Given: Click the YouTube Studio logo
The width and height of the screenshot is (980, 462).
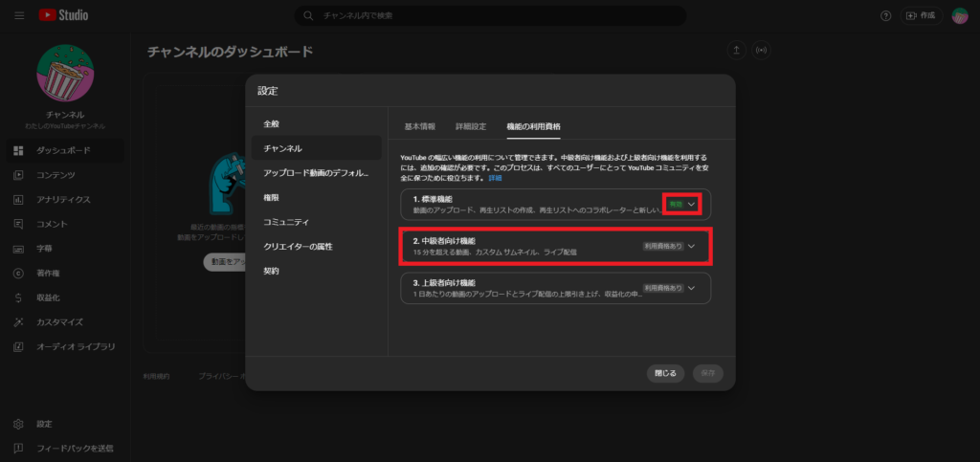Looking at the screenshot, I should 63,15.
